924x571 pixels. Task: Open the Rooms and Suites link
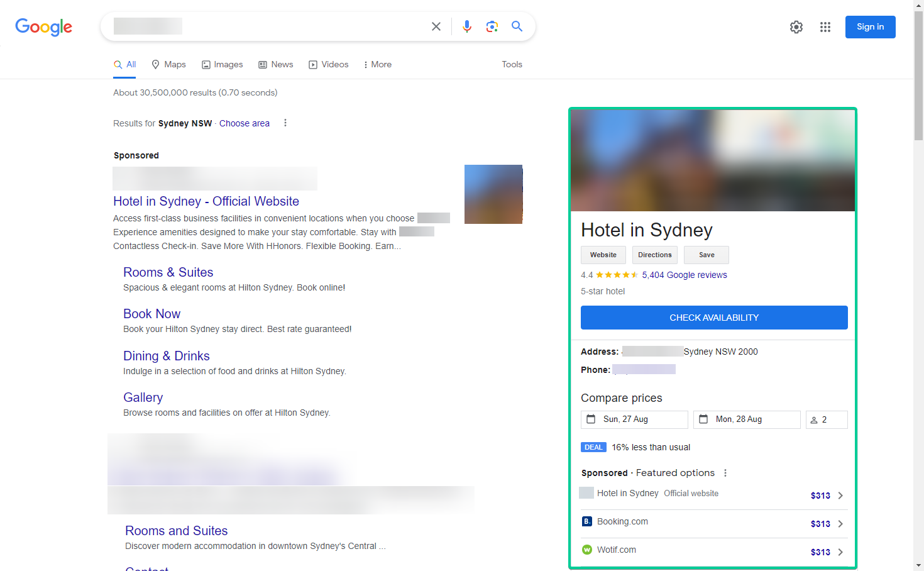(x=176, y=531)
